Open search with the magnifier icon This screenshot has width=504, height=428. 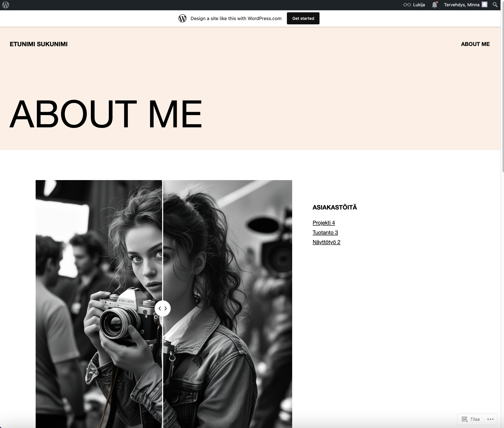pos(495,5)
